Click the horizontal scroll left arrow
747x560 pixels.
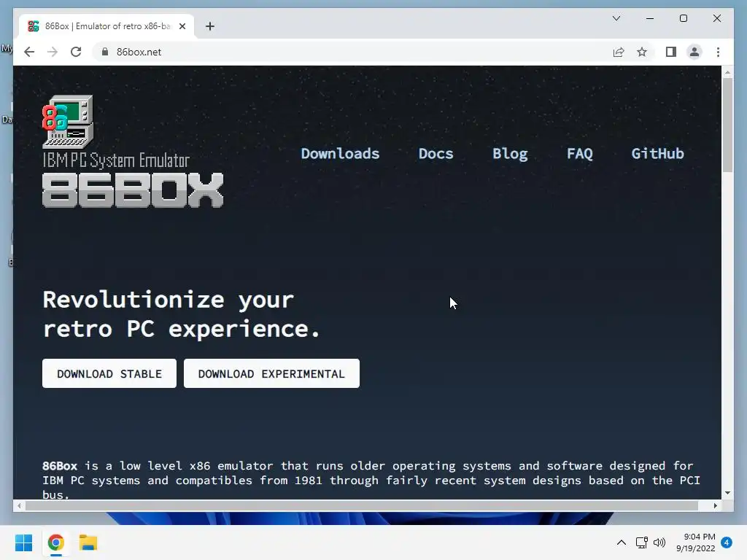coord(18,506)
